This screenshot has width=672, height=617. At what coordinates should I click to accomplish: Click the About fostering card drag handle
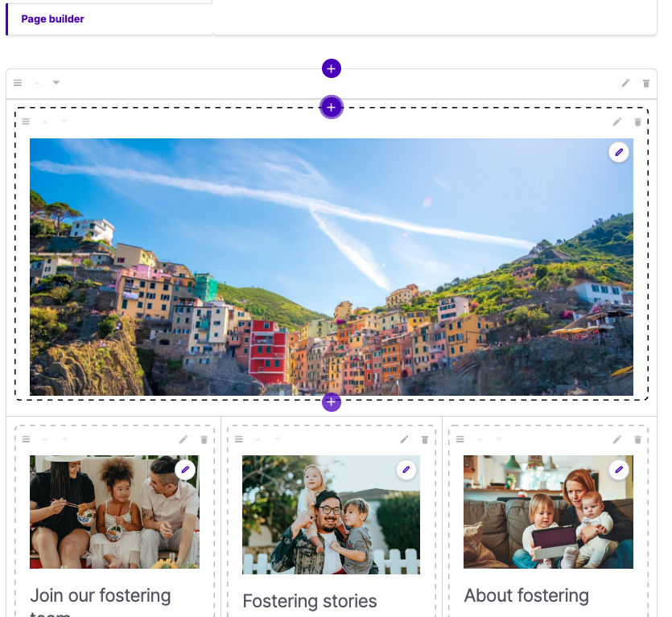coord(460,439)
